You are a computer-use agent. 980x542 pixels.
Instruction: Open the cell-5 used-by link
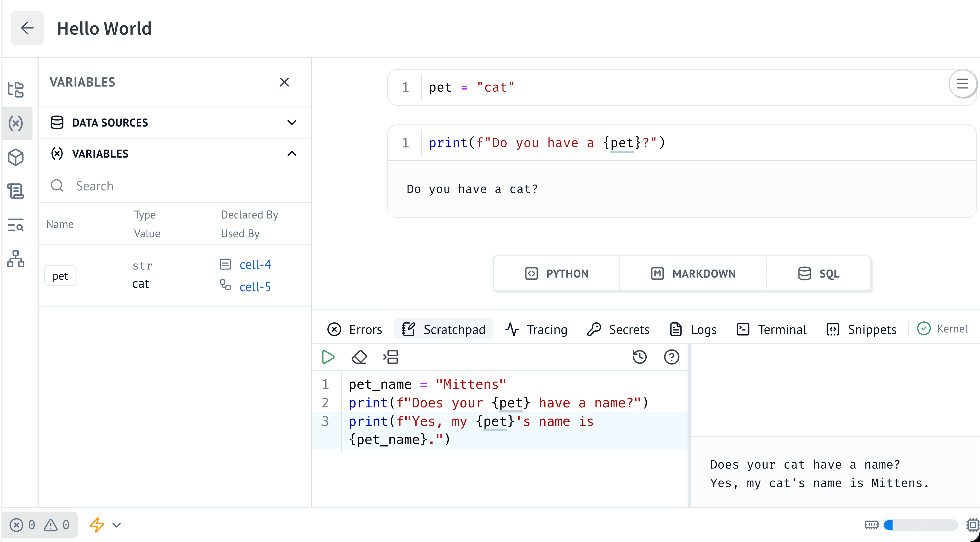(x=255, y=287)
